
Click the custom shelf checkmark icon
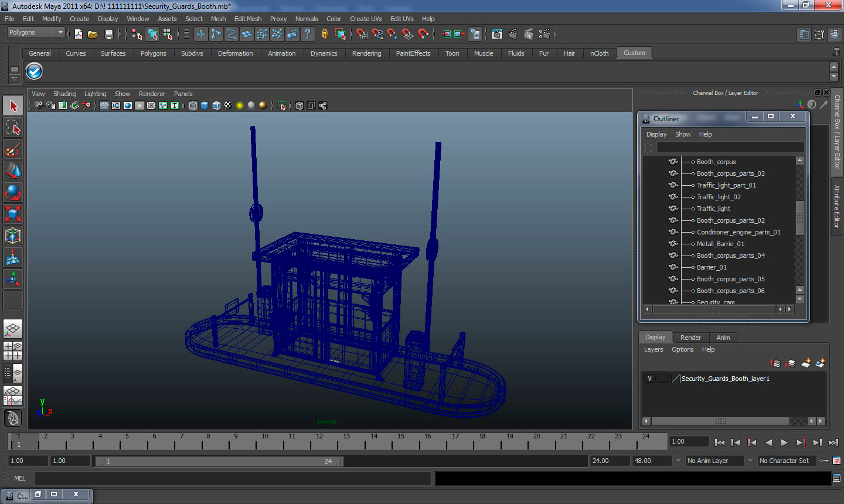click(x=34, y=71)
